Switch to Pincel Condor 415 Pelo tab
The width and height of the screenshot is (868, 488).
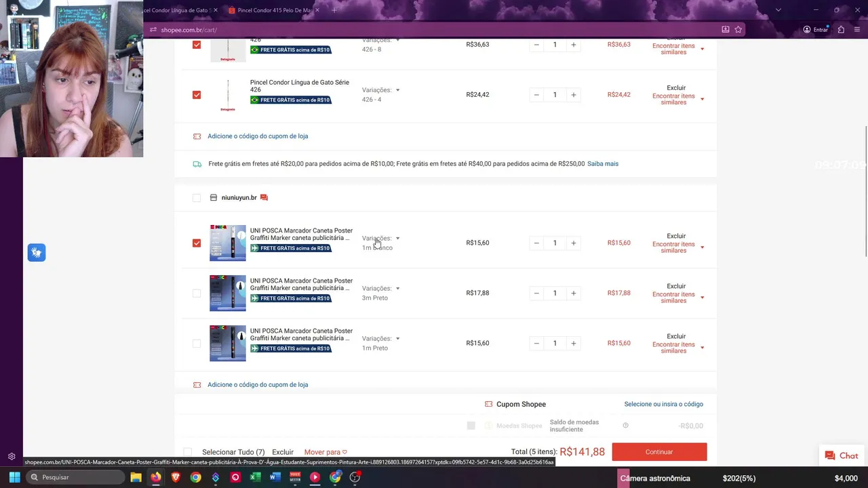coord(274,10)
